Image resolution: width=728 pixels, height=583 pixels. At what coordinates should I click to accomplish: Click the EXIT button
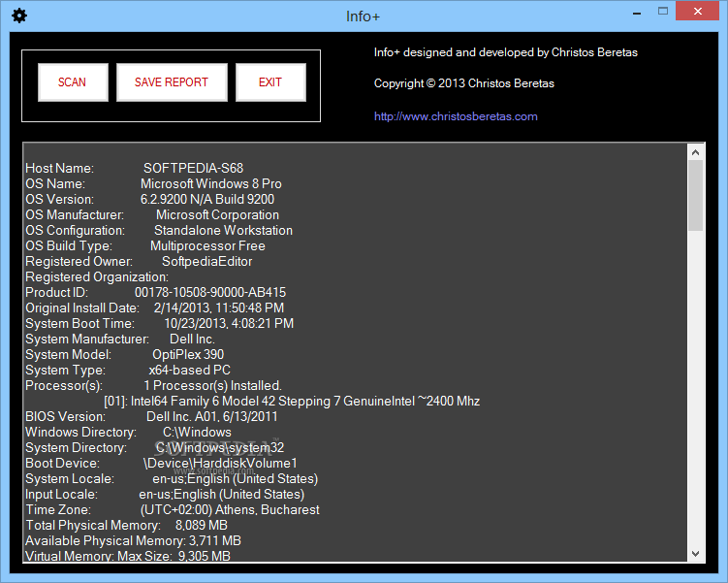point(270,82)
